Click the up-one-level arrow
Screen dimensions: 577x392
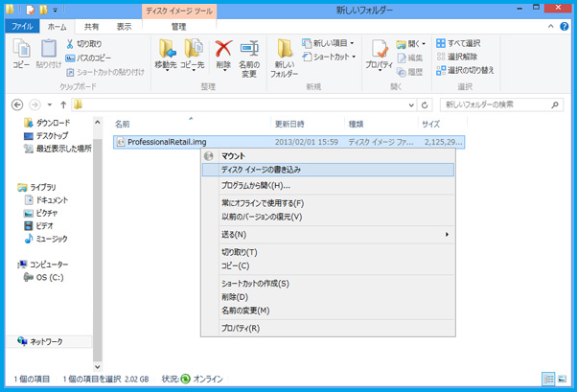pos(63,104)
